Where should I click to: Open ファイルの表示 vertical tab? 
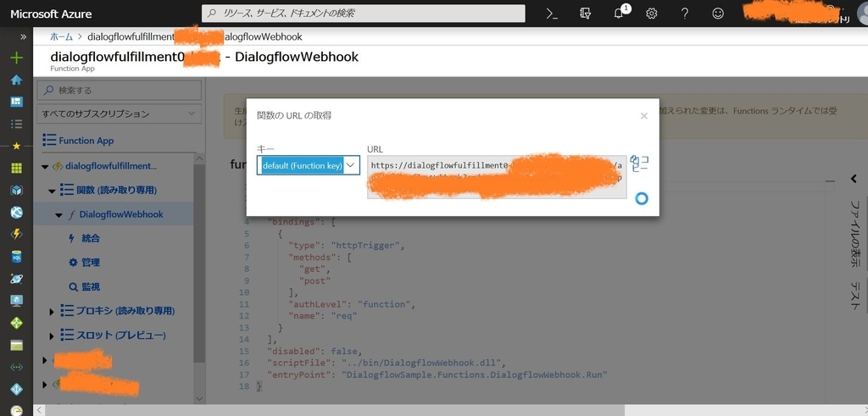point(856,234)
